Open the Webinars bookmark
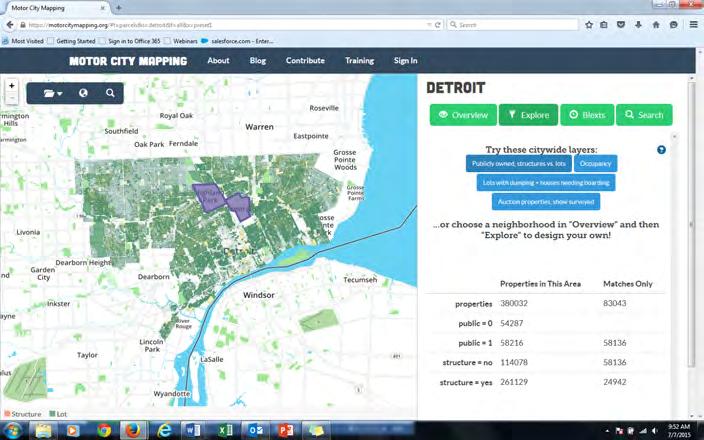Viewport: 704px width, 440px height. [181, 41]
